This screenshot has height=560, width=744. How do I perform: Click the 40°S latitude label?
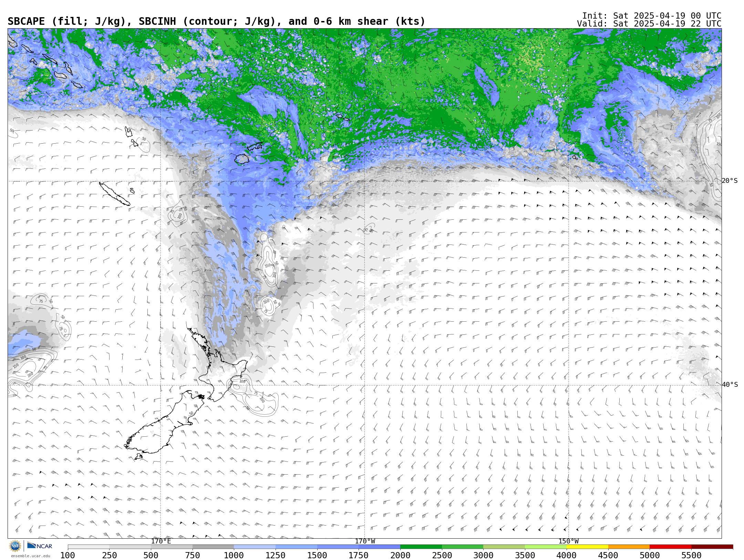(x=730, y=385)
